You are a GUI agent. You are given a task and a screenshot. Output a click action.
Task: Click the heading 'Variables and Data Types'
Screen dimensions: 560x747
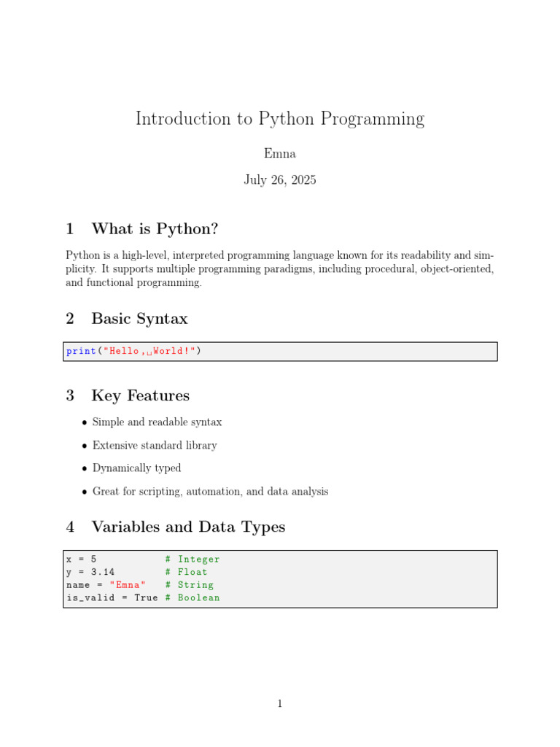tap(189, 527)
